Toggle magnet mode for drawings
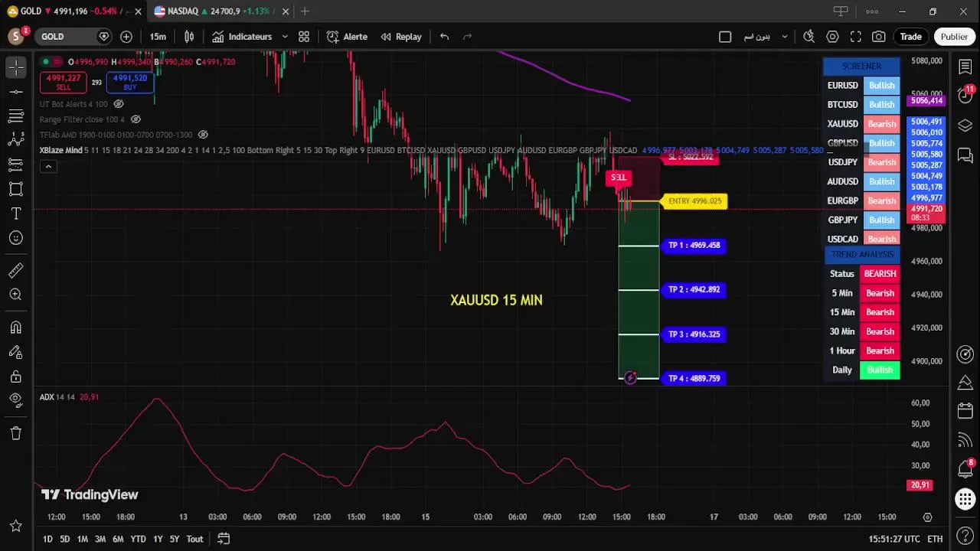Screen dimensions: 980x551 15,328
